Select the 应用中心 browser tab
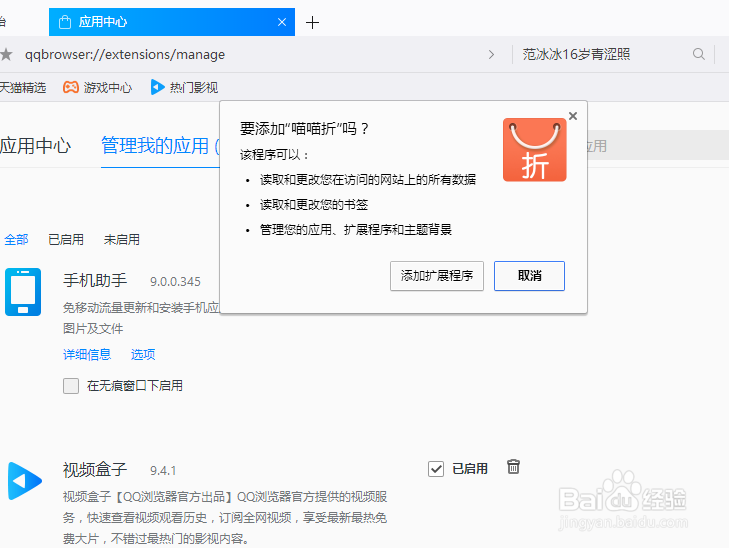 (x=172, y=22)
